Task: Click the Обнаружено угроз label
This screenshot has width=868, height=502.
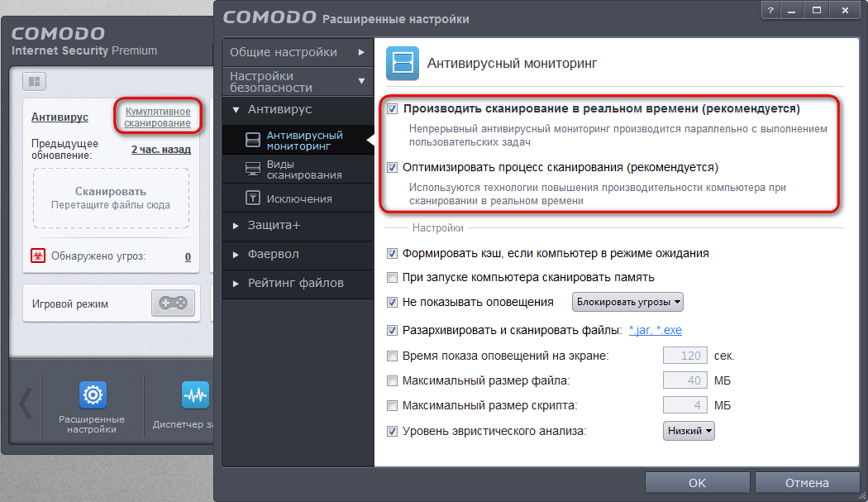Action: tap(98, 256)
